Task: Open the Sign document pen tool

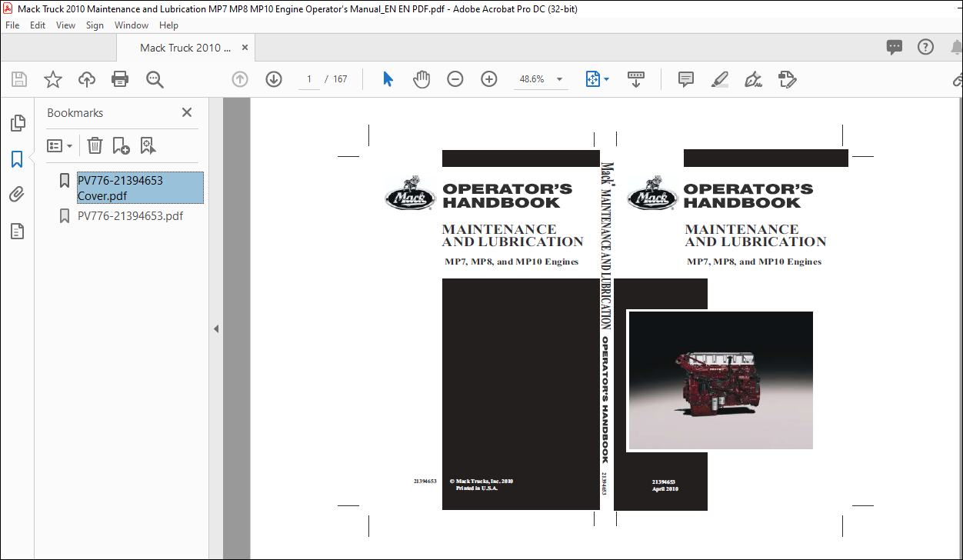Action: [754, 79]
